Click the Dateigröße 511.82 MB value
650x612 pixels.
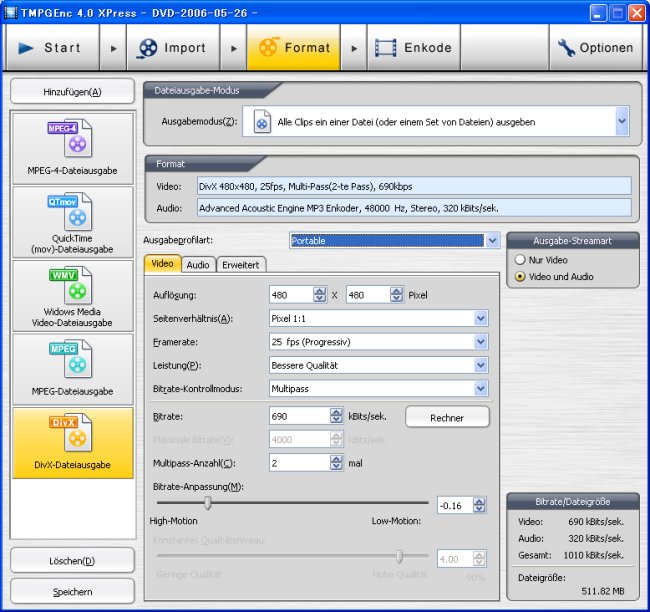point(603,591)
